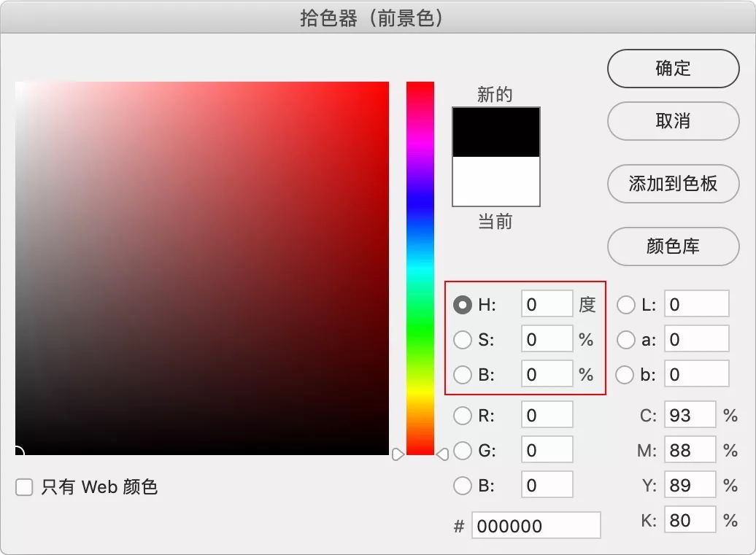
Task: Select the G (green) radio button
Action: (x=463, y=450)
